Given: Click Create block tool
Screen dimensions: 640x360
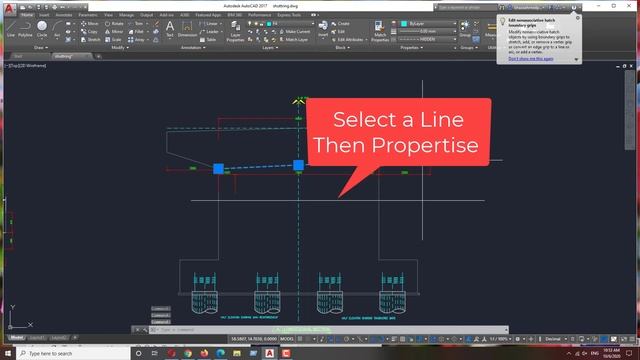Looking at the screenshot, I should [x=340, y=24].
